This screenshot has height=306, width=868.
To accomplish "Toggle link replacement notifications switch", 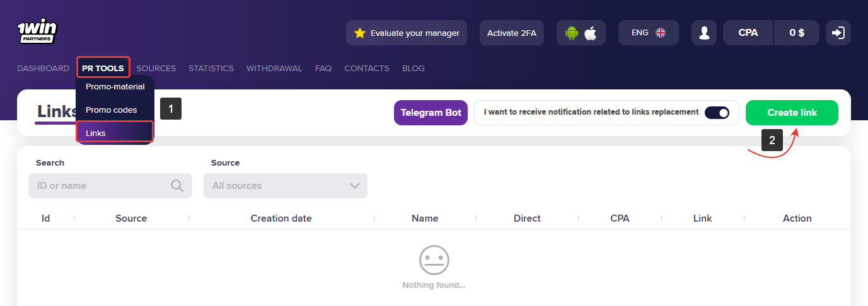I will [717, 113].
